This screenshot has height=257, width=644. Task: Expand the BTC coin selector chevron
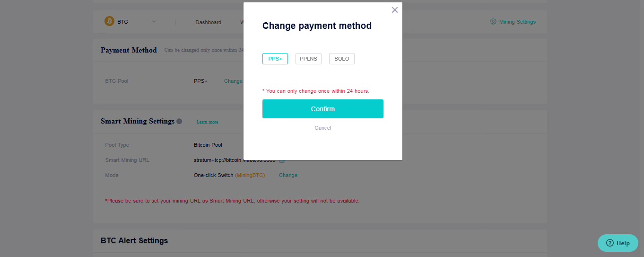tap(154, 22)
